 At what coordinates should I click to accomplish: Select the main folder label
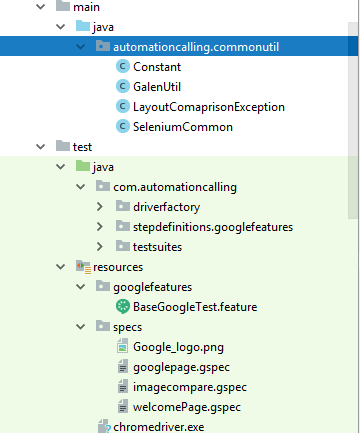click(86, 7)
